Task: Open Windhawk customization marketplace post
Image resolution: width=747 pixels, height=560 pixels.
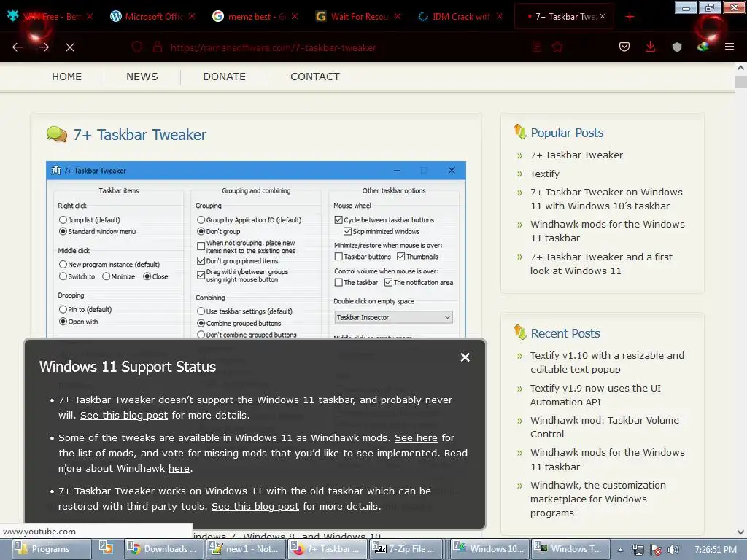Action: [x=598, y=499]
